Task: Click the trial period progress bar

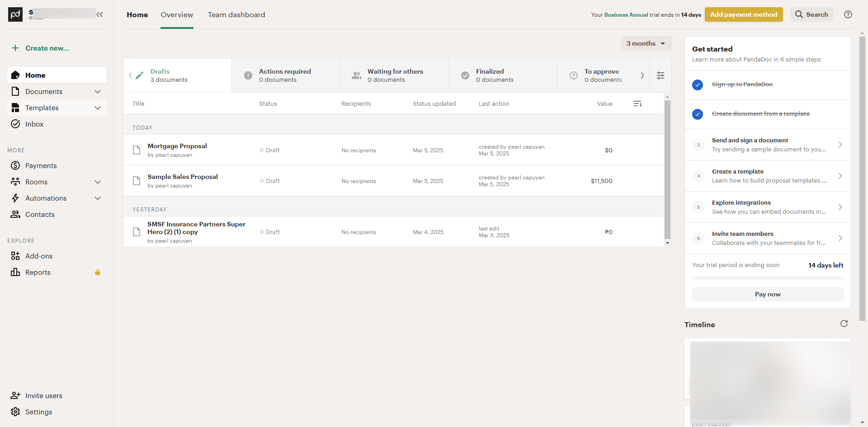Action: pyautogui.click(x=767, y=277)
